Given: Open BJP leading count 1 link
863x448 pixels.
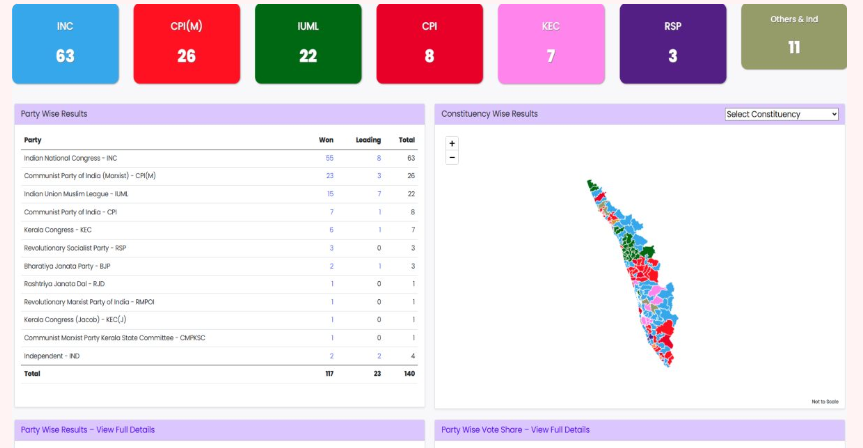Looking at the screenshot, I should click(x=380, y=266).
